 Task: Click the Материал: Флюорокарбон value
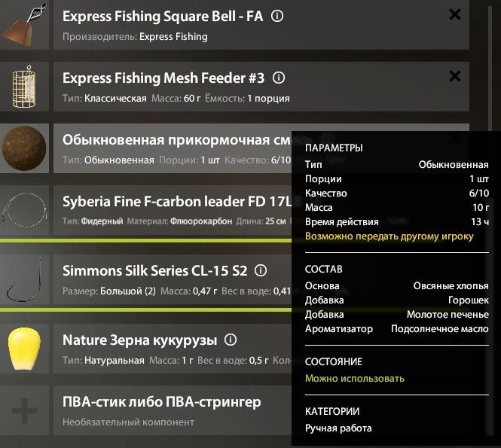(179, 221)
